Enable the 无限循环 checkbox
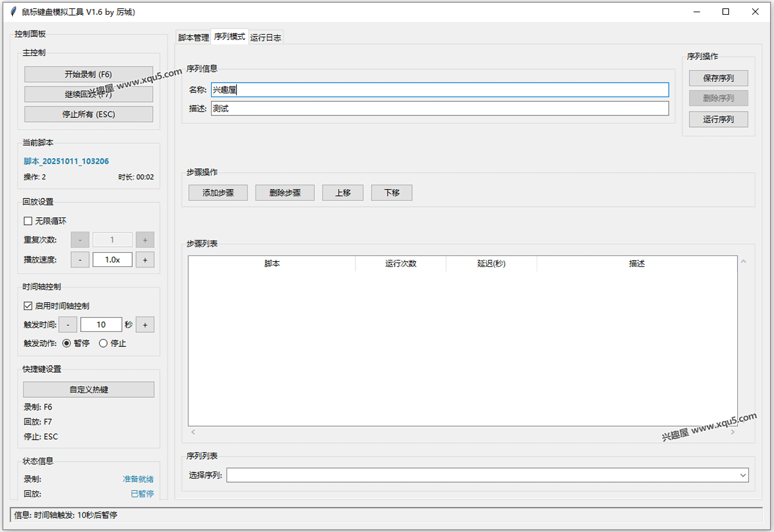 pos(28,221)
